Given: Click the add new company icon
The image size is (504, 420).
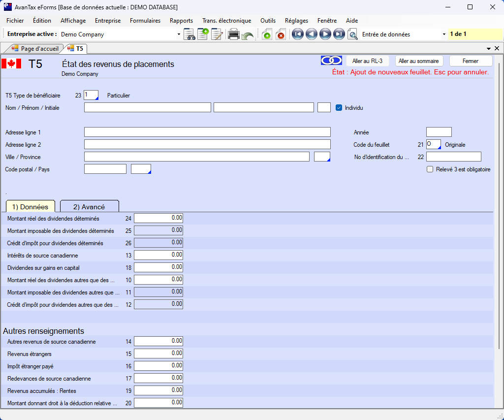Looking at the screenshot, I should [203, 34].
